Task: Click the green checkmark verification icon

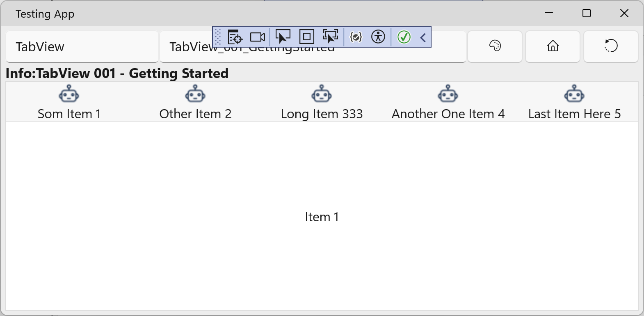Action: tap(404, 37)
